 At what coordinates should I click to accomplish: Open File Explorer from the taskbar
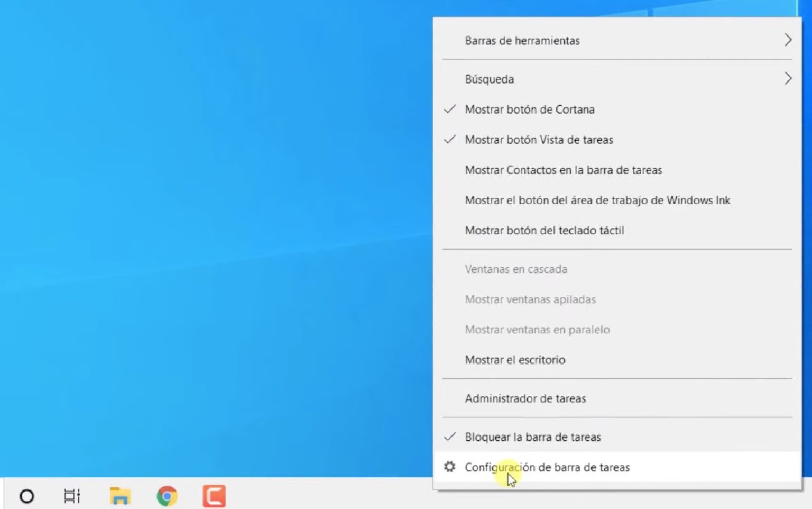[x=119, y=495]
